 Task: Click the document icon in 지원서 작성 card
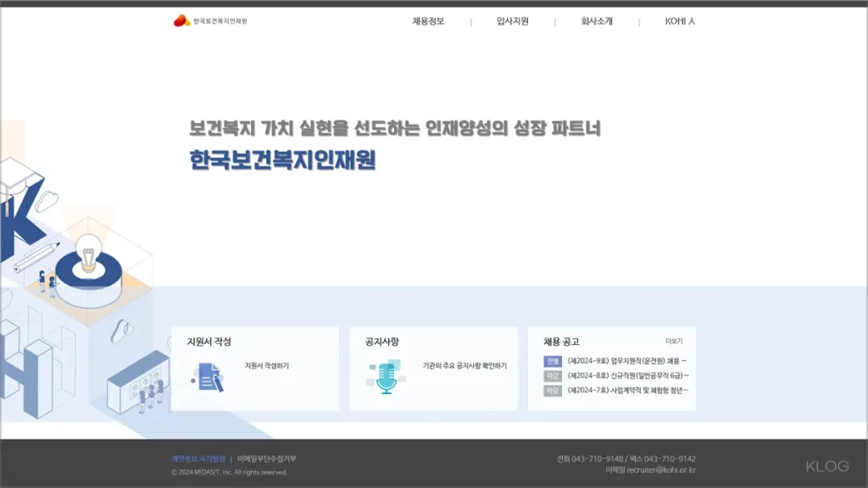pyautogui.click(x=209, y=377)
